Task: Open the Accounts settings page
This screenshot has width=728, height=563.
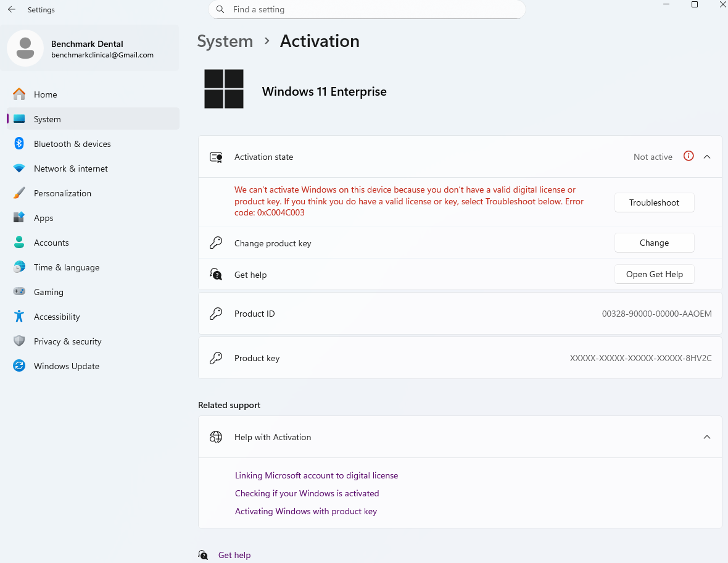Action: coord(51,243)
